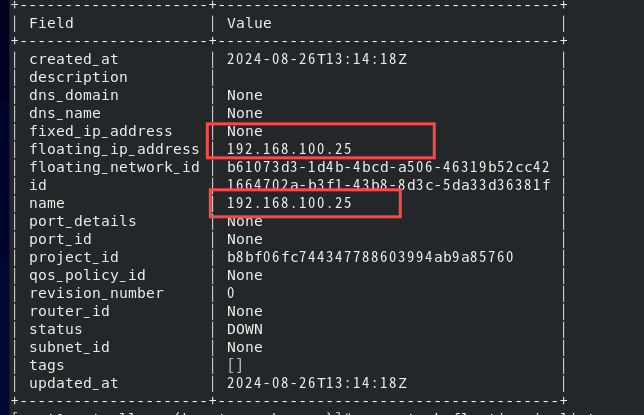644x415 pixels.
Task: Click the router_id field label
Action: point(69,311)
